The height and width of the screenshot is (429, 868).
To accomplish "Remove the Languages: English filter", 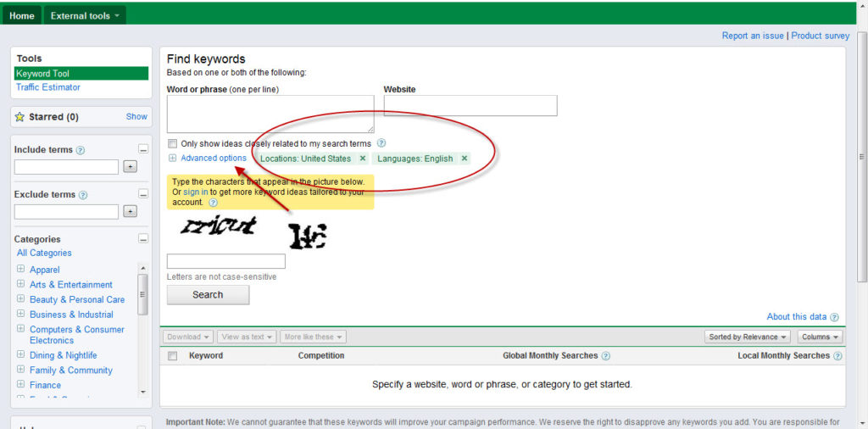I will 465,159.
